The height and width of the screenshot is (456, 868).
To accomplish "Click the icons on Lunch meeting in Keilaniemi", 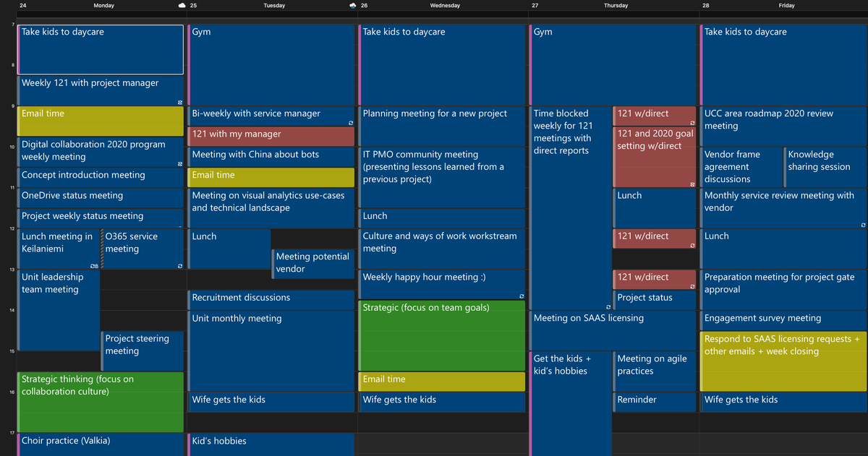I will (94, 267).
